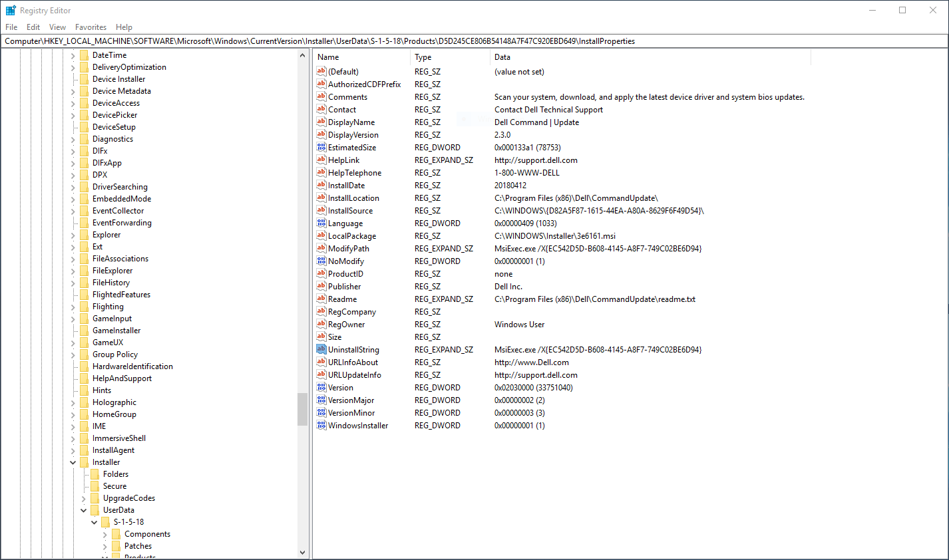Select the Secure key in tree
Screen dimensions: 949x560
coord(114,486)
